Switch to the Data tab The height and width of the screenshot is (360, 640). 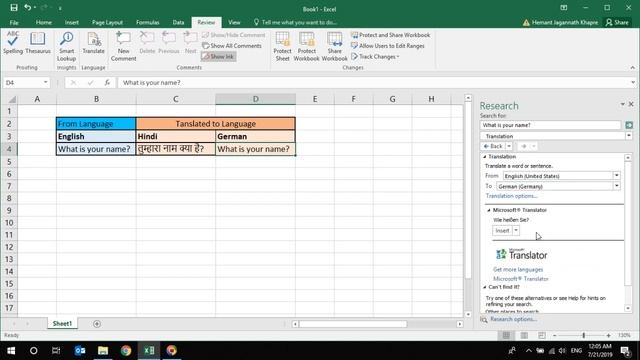[178, 22]
